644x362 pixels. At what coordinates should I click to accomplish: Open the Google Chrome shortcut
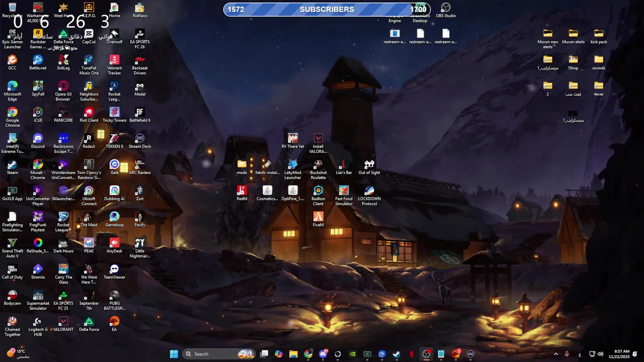click(13, 117)
